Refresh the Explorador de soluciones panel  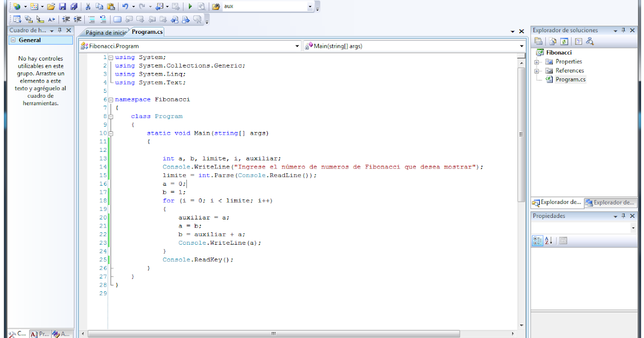[564, 42]
